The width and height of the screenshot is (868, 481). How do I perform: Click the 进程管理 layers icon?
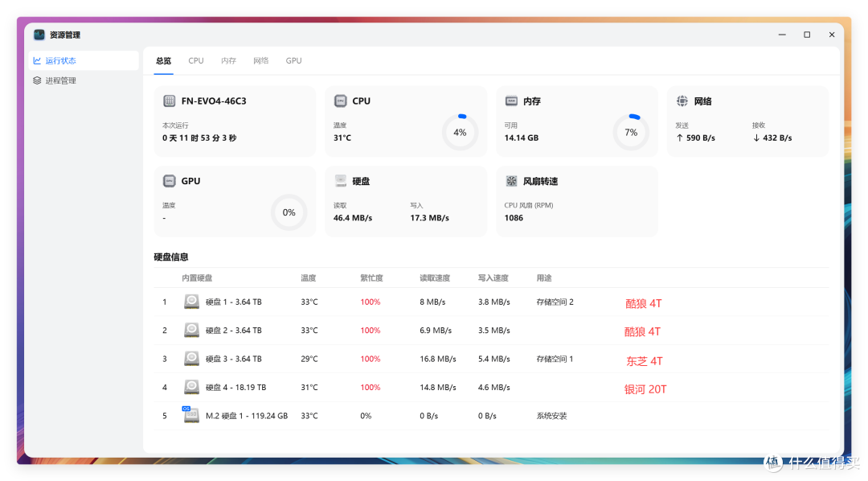tap(37, 80)
